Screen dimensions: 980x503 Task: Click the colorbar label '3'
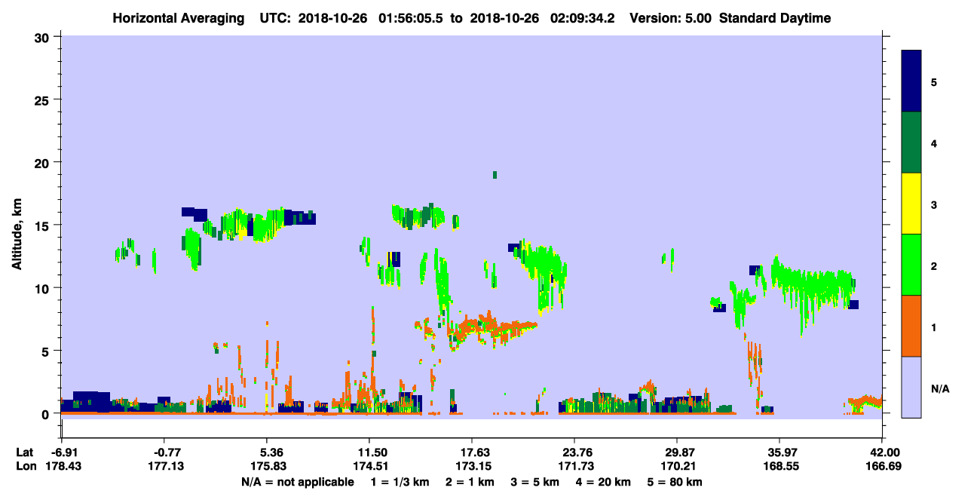(933, 204)
